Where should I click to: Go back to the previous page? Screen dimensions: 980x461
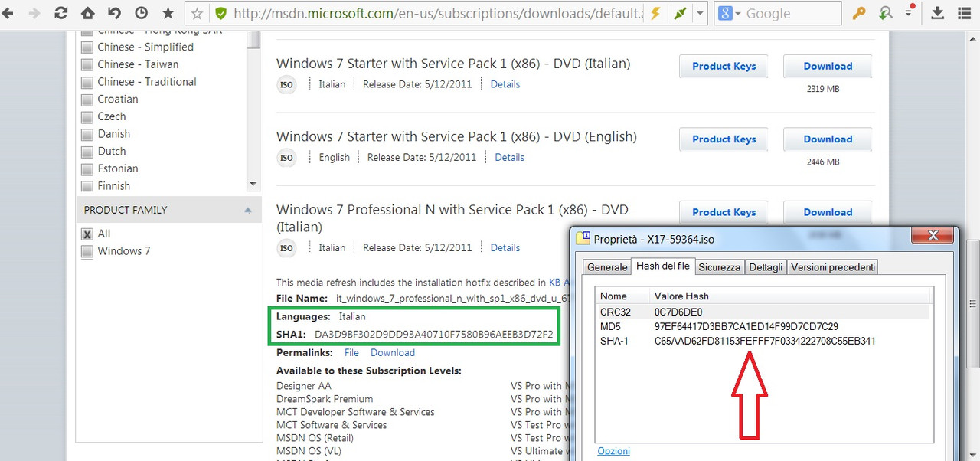coord(8,13)
